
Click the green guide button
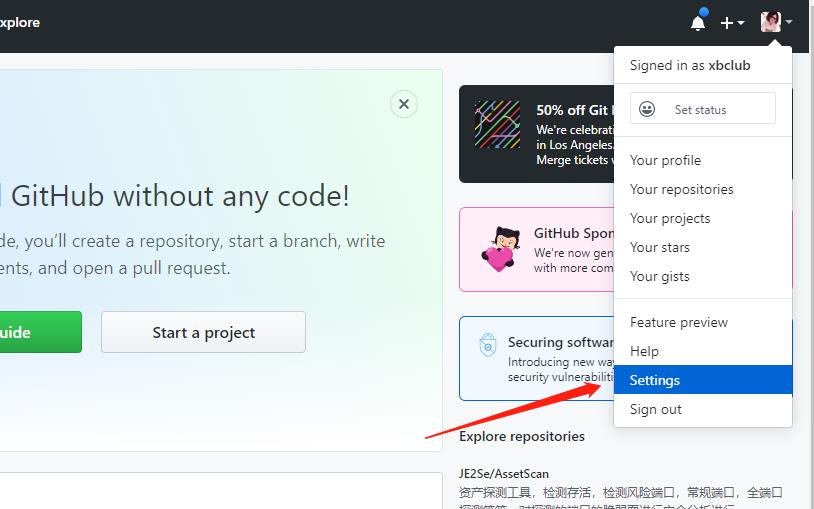coord(40,332)
